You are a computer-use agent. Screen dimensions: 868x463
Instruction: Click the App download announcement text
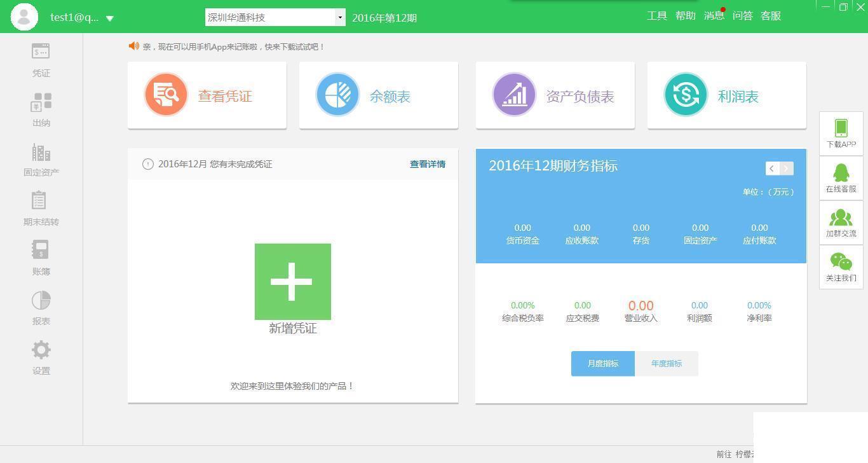coord(233,46)
